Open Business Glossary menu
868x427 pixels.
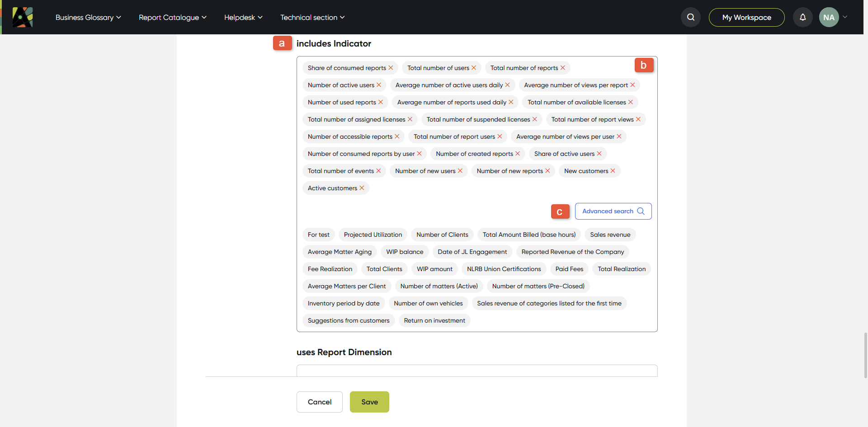(88, 17)
